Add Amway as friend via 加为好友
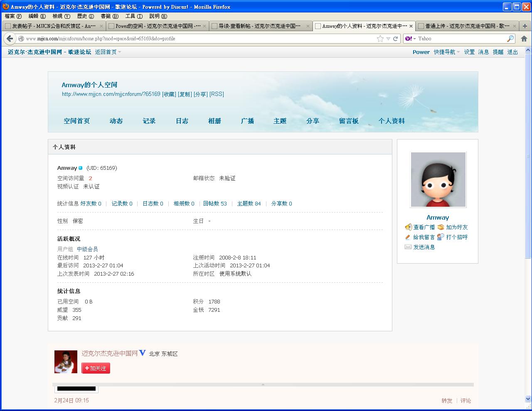 click(456, 227)
